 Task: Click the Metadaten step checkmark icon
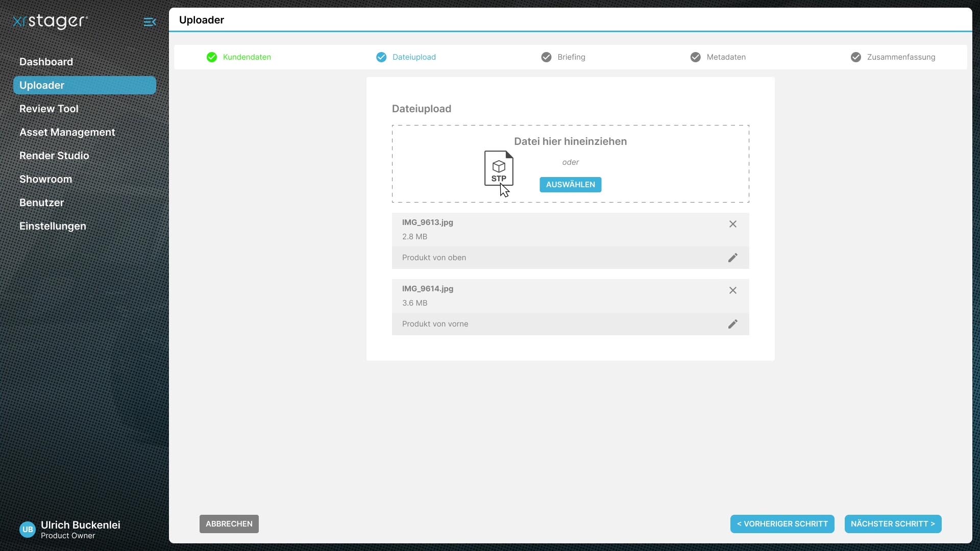click(696, 57)
